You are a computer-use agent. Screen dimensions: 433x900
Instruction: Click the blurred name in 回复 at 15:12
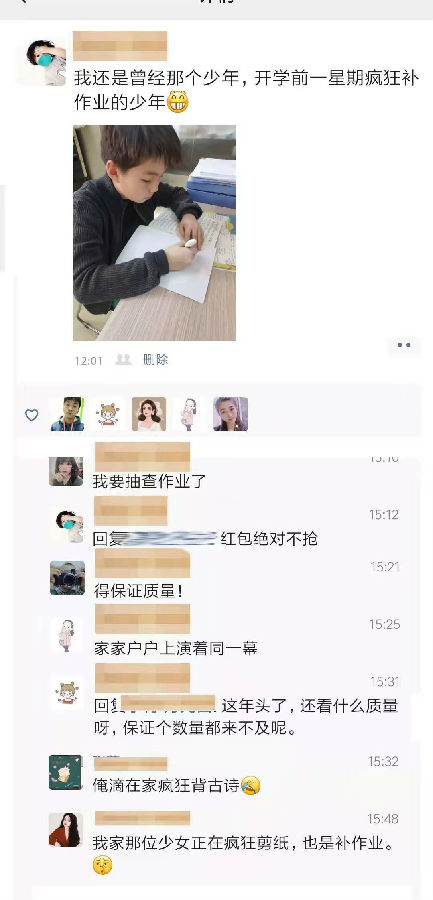tap(170, 538)
